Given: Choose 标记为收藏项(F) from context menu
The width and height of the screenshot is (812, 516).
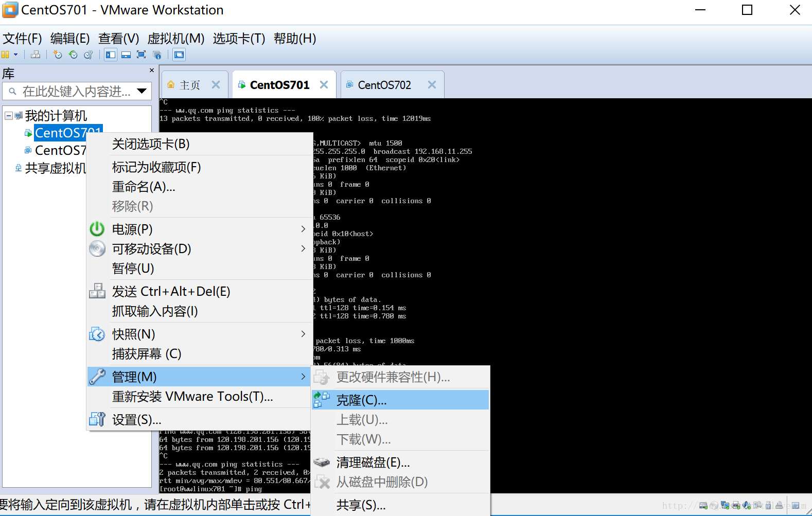Looking at the screenshot, I should pyautogui.click(x=200, y=167).
